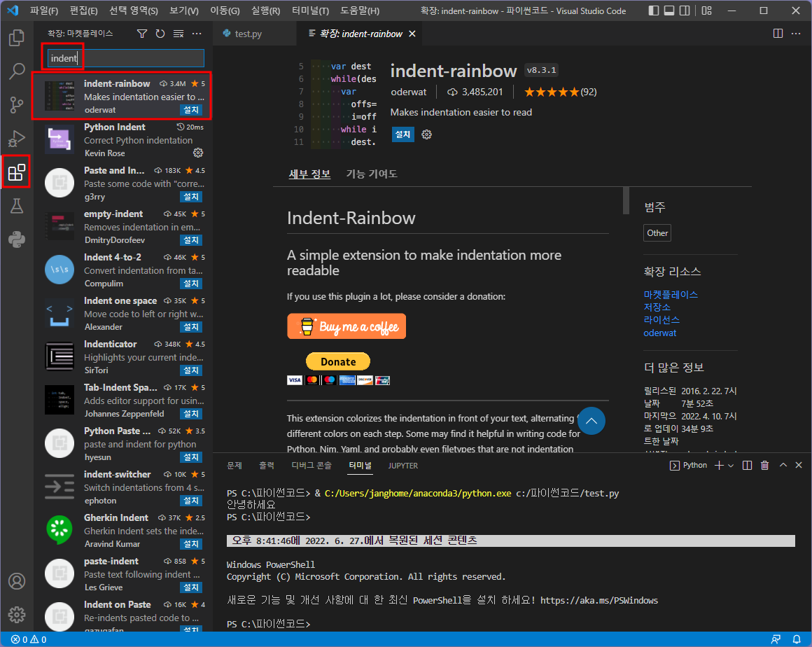The height and width of the screenshot is (647, 812).
Task: Select the Gherkin Indent list entry
Action: pos(123,531)
